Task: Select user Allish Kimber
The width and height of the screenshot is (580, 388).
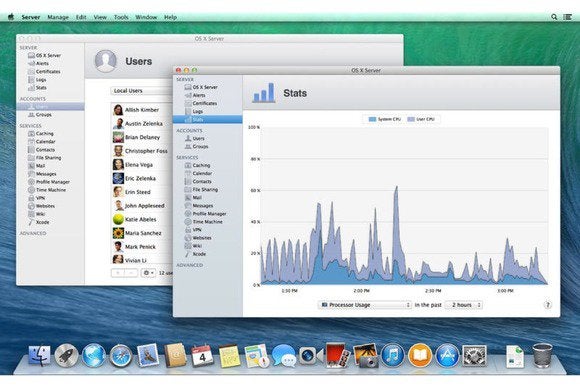Action: click(x=142, y=110)
